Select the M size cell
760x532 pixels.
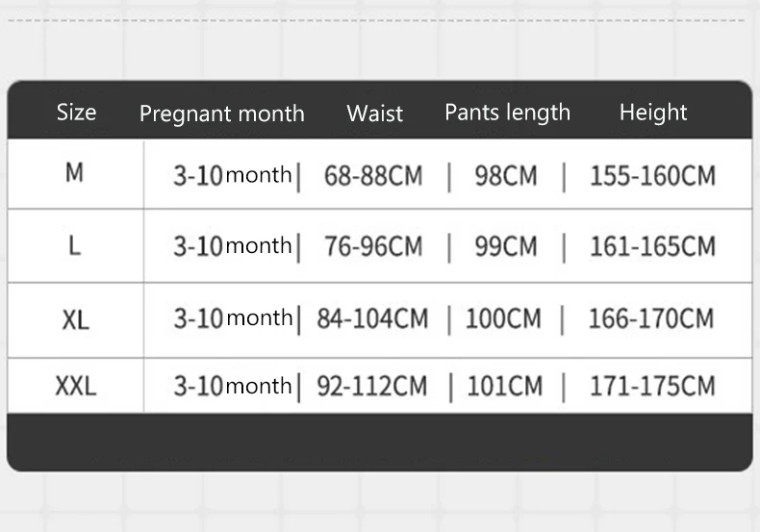[x=75, y=173]
